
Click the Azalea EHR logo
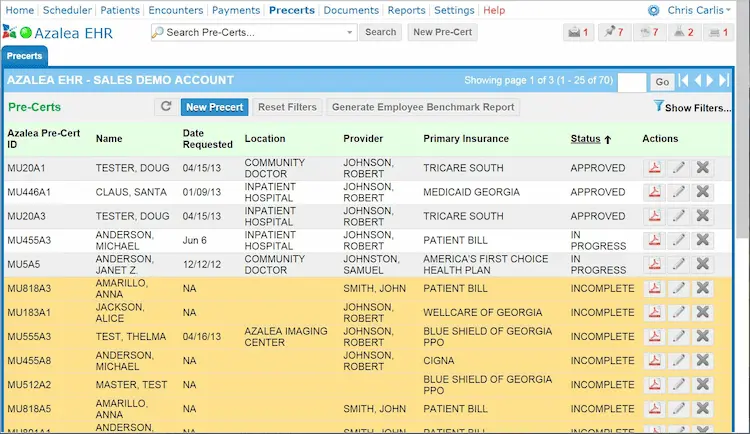pyautogui.click(x=58, y=33)
